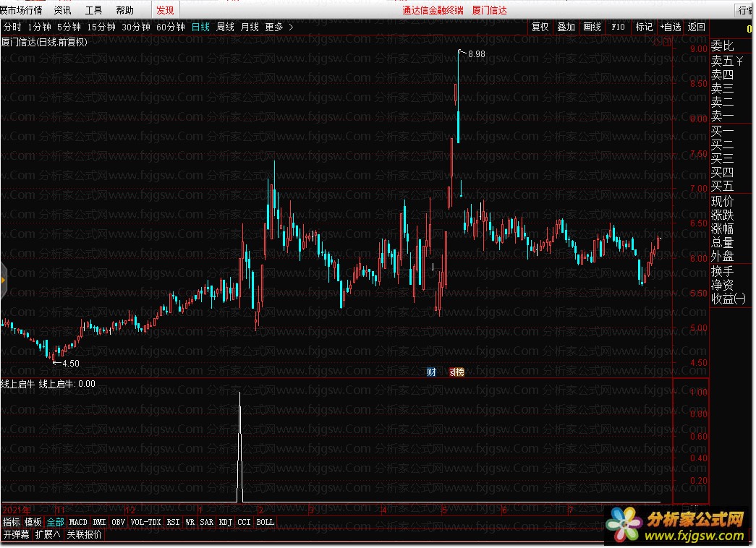Select the DMI indicator
This screenshot has width=756, height=548.
point(99,522)
